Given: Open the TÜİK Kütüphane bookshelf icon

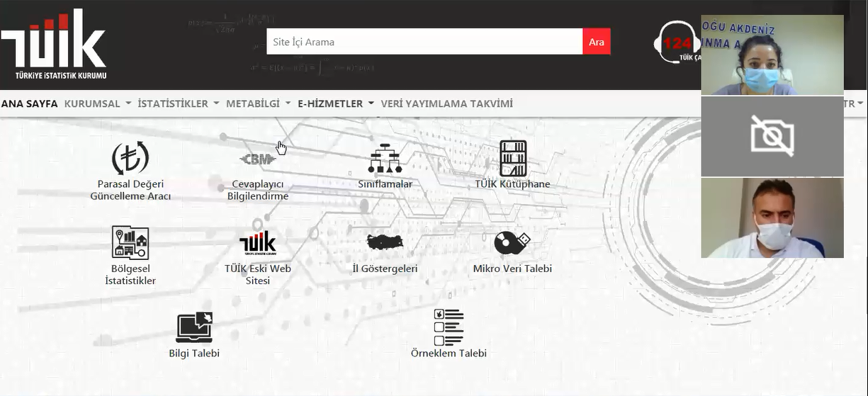Looking at the screenshot, I should 512,158.
